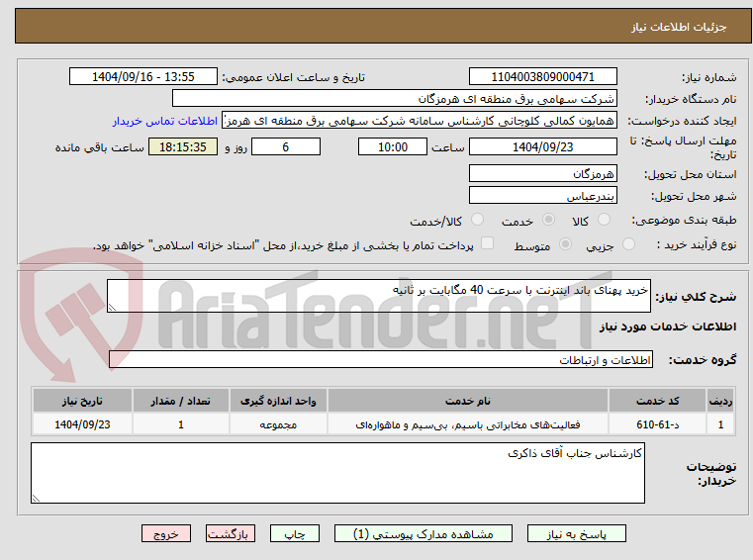The height and width of the screenshot is (560, 753).
Task: Click the کد خدمت column header
Action: pyautogui.click(x=657, y=401)
